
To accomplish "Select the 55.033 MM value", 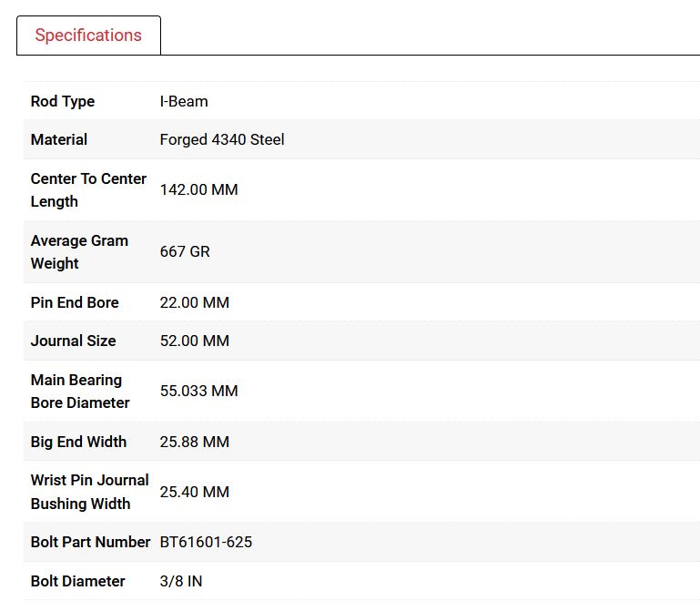I will pos(198,391).
